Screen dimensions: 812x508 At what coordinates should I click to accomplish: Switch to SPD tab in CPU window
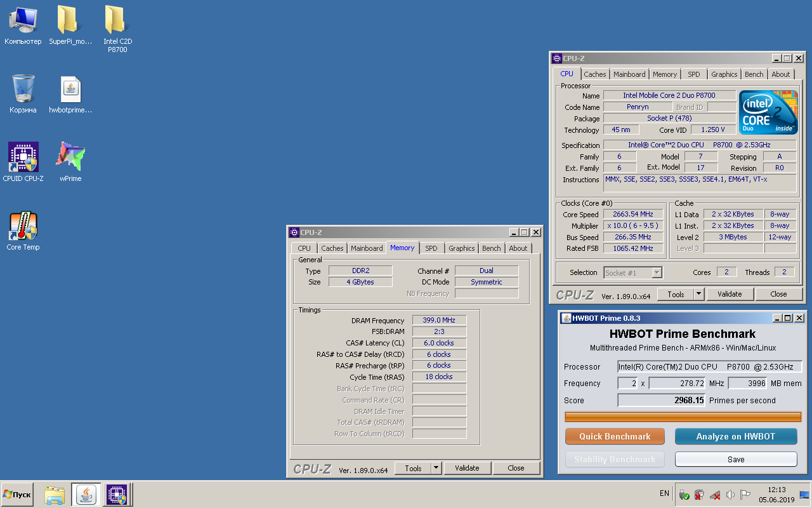tap(694, 74)
